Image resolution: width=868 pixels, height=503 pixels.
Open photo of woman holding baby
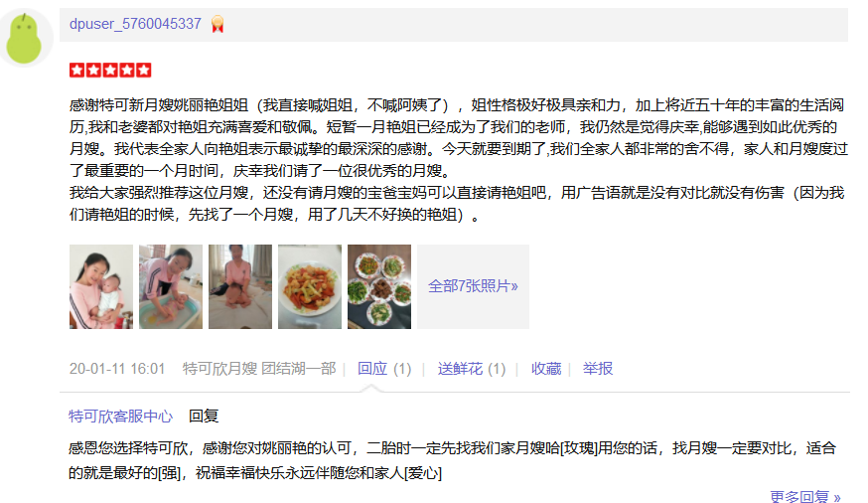(101, 287)
